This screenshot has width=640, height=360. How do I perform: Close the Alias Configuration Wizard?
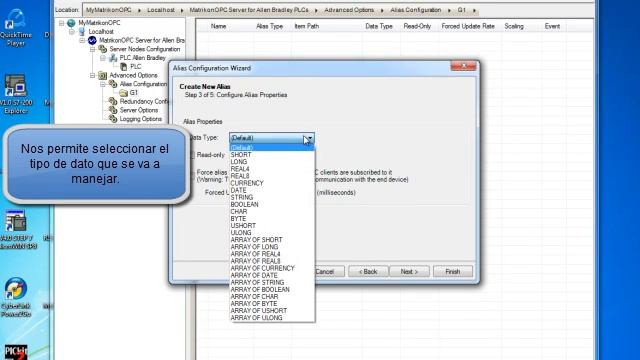point(463,66)
